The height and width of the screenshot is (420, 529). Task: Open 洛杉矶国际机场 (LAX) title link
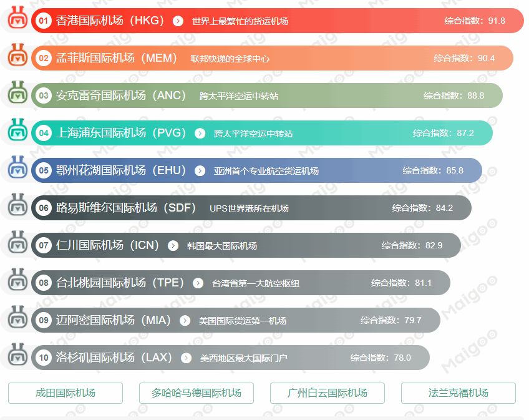coord(114,358)
